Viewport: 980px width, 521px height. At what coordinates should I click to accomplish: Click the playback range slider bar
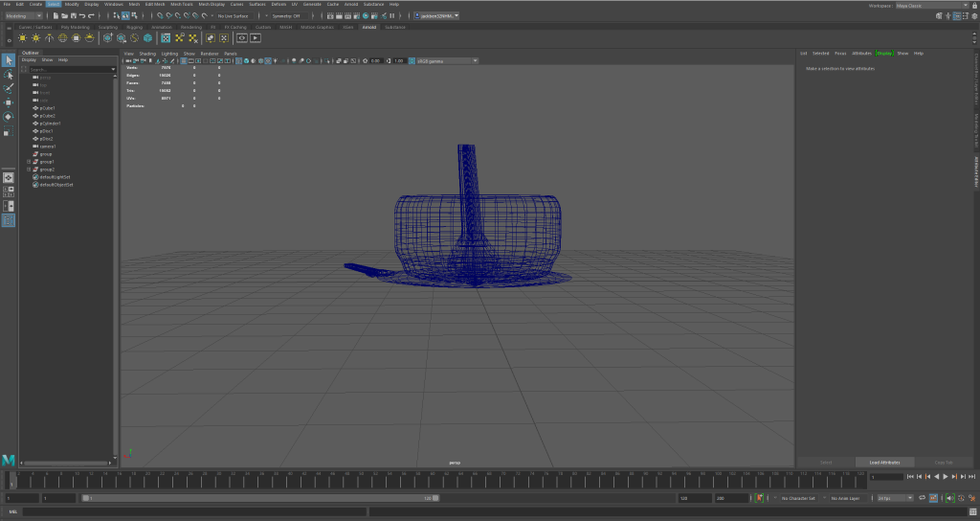(258, 498)
